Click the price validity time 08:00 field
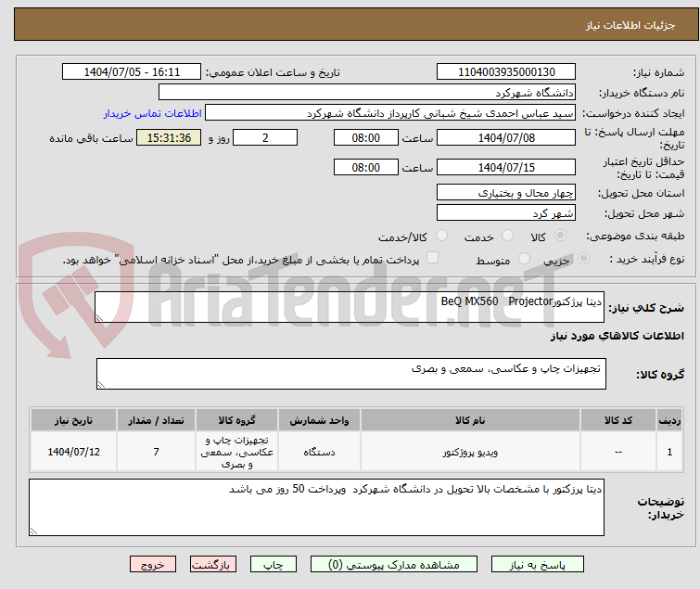Image resolution: width=700 pixels, height=589 pixels. (365, 168)
